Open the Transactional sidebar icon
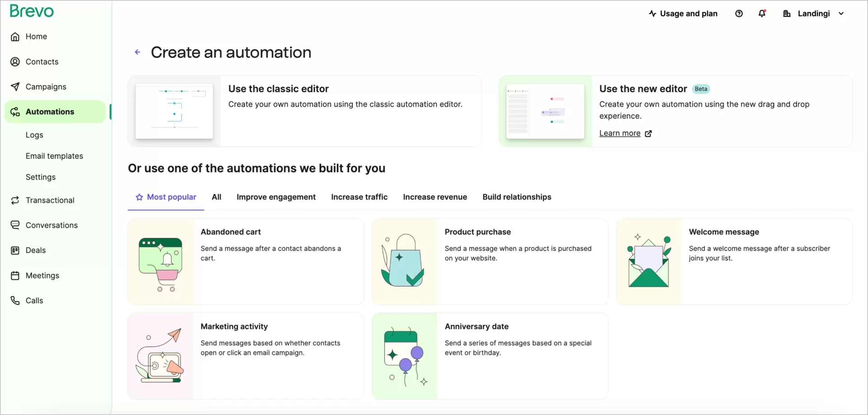This screenshot has width=868, height=415. [15, 200]
